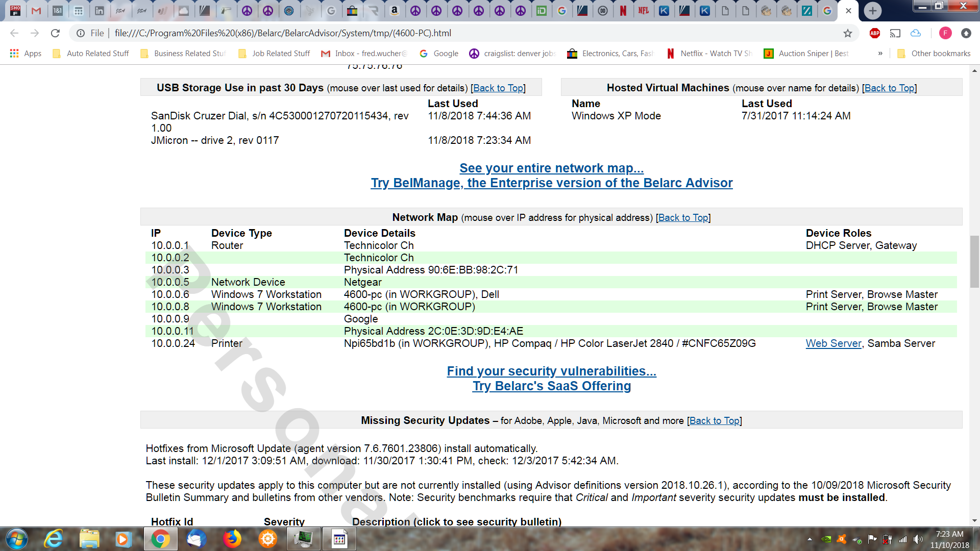Click the Windows Start orb
This screenshot has height=551, width=980.
click(17, 539)
